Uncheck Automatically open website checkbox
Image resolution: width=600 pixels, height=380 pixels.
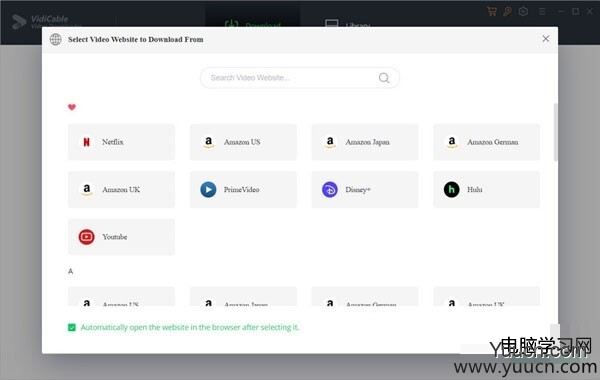[72, 327]
